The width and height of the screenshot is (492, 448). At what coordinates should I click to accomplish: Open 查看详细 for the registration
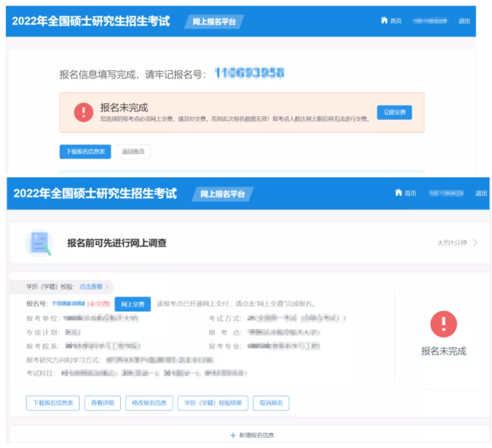click(x=102, y=403)
